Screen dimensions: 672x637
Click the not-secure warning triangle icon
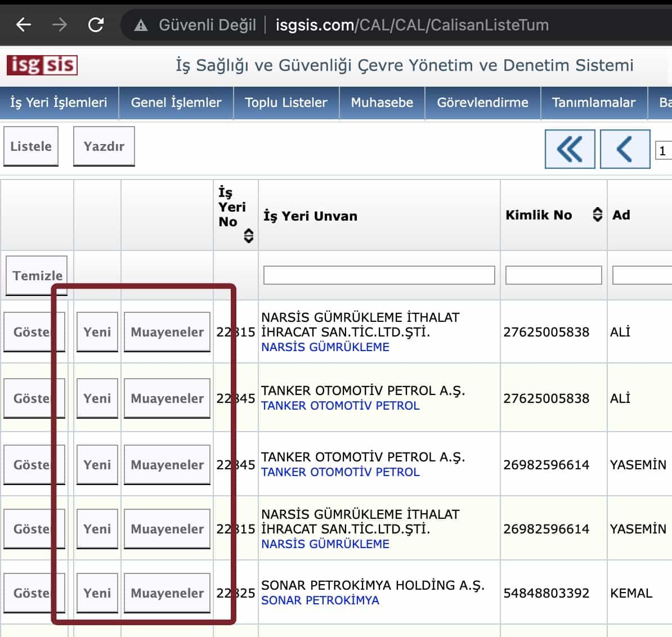[141, 25]
